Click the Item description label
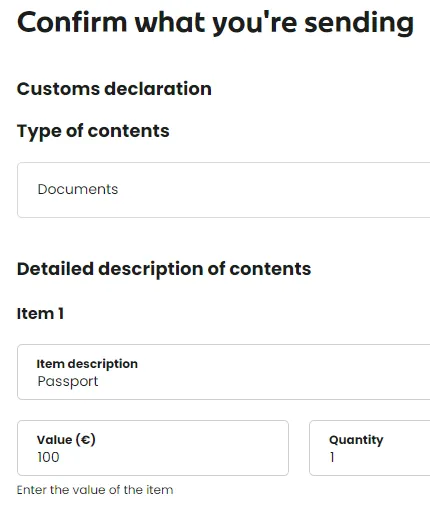The width and height of the screenshot is (430, 506). click(87, 364)
